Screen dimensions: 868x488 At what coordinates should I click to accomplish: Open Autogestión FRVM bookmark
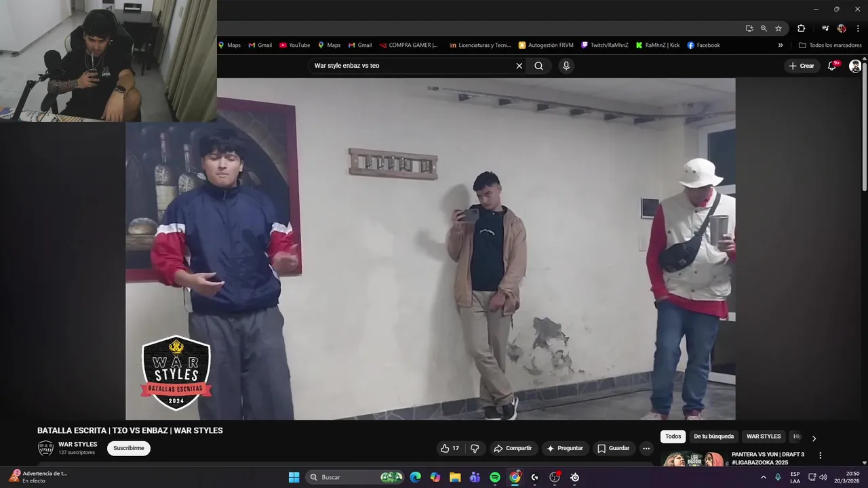point(546,45)
